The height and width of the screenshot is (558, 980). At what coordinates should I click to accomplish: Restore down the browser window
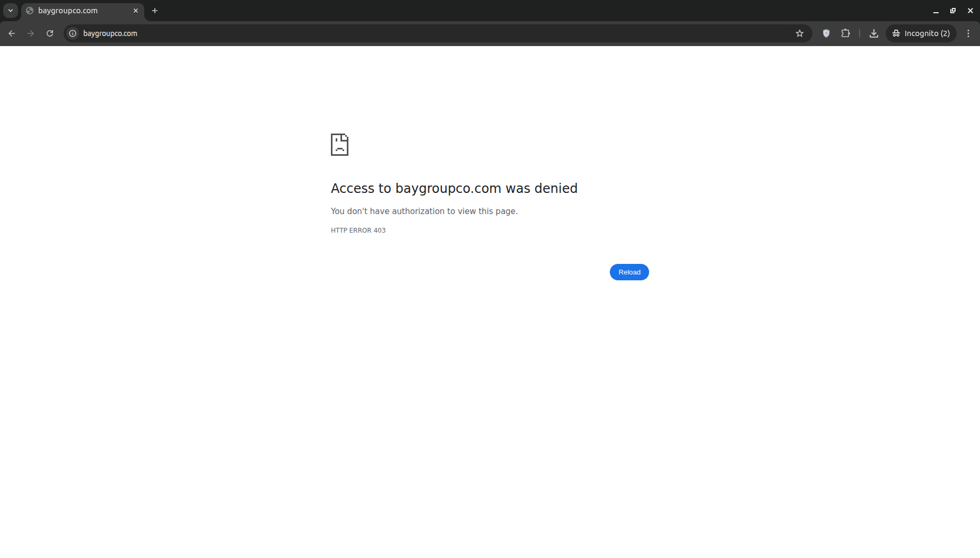click(953, 11)
